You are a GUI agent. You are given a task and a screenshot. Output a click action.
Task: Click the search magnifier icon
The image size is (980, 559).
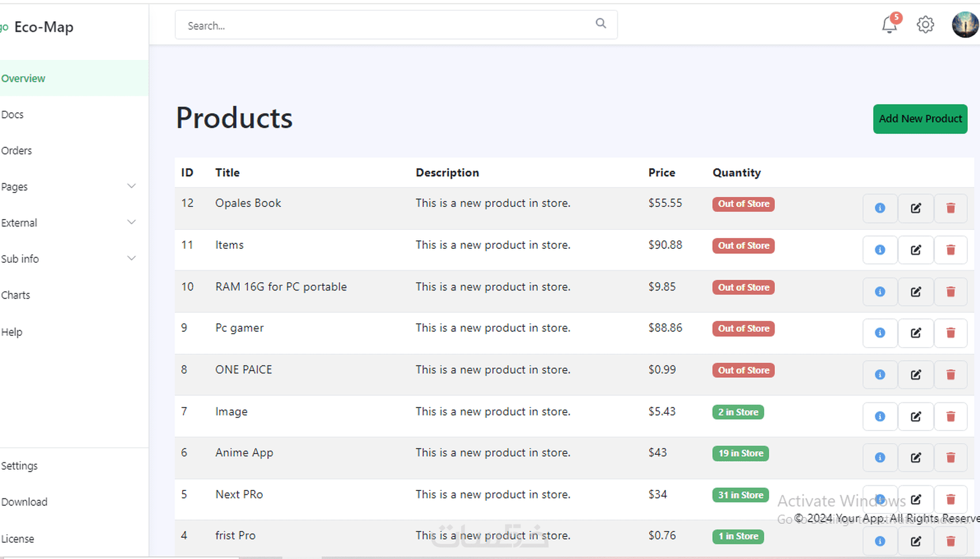click(601, 23)
